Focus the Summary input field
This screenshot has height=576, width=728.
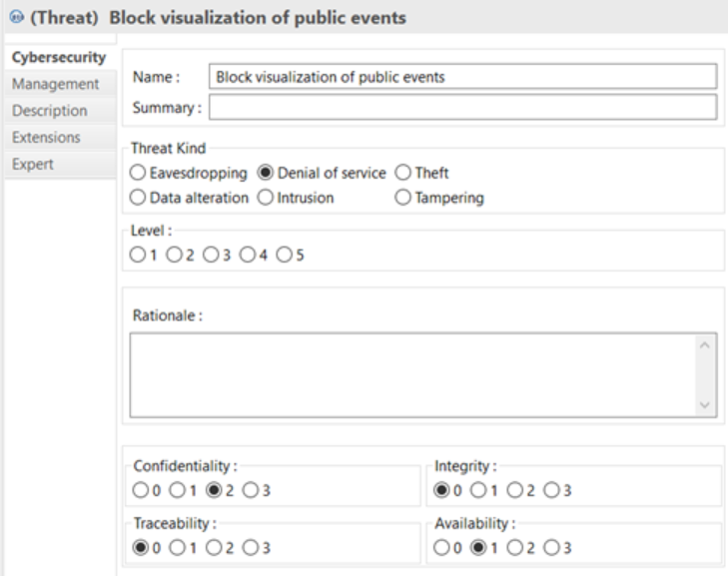point(463,107)
